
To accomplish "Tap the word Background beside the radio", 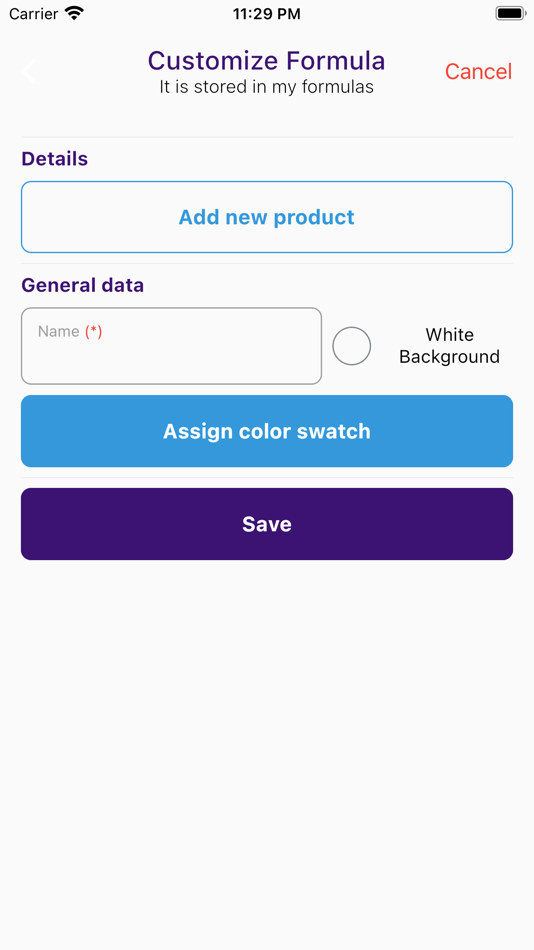I will [449, 357].
